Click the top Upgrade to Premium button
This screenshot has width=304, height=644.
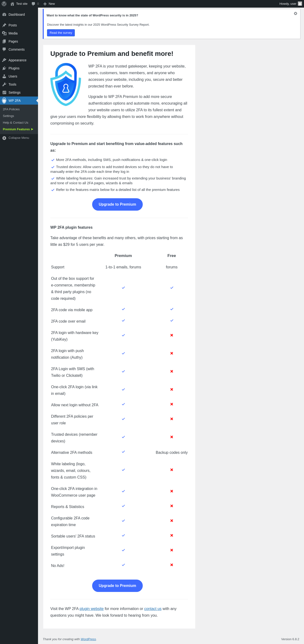pos(117,204)
